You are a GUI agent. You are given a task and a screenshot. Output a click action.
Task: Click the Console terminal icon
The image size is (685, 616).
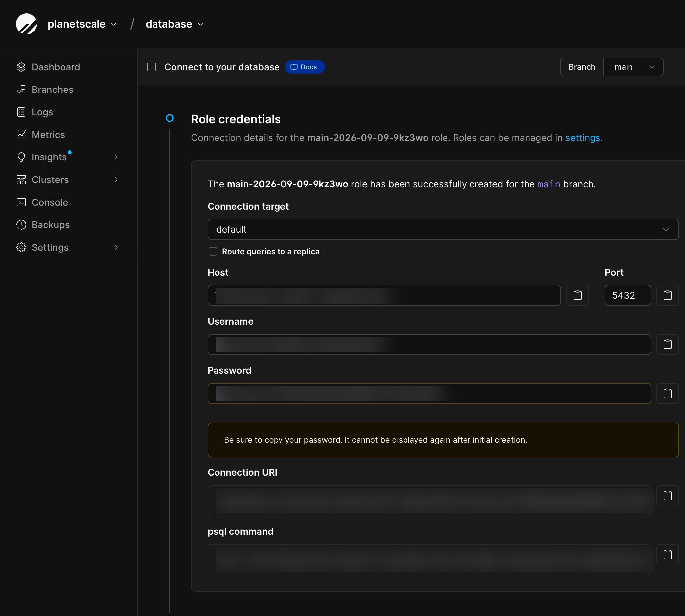pyautogui.click(x=21, y=202)
